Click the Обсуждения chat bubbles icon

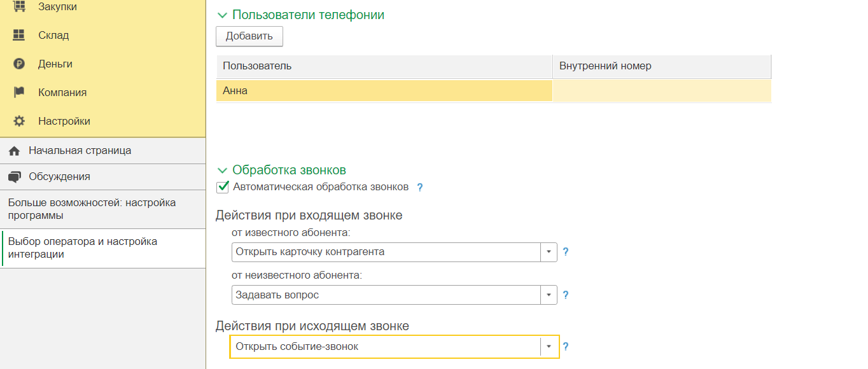(x=14, y=177)
